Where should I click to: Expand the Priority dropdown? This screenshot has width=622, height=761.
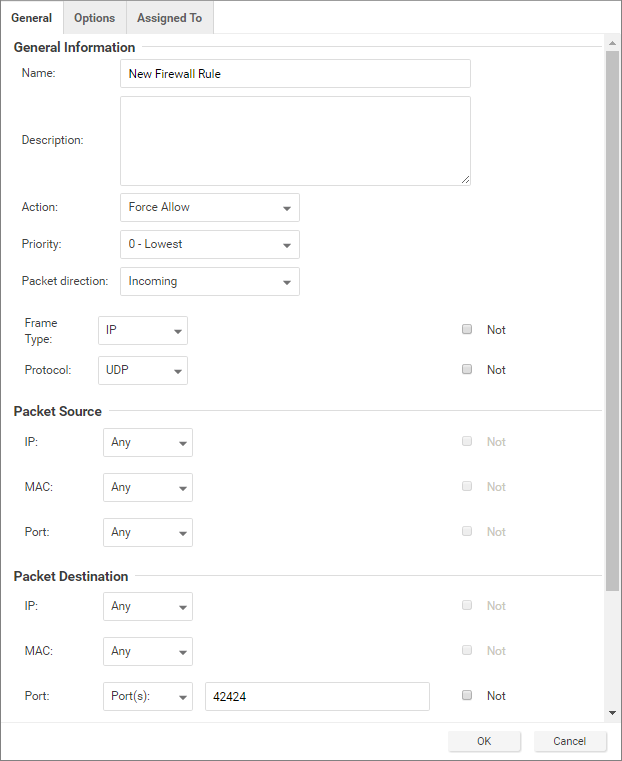click(209, 245)
